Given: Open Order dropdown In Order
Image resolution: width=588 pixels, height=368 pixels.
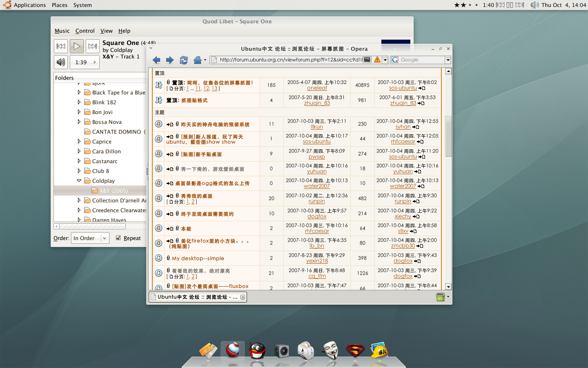Looking at the screenshot, I should 90,238.
